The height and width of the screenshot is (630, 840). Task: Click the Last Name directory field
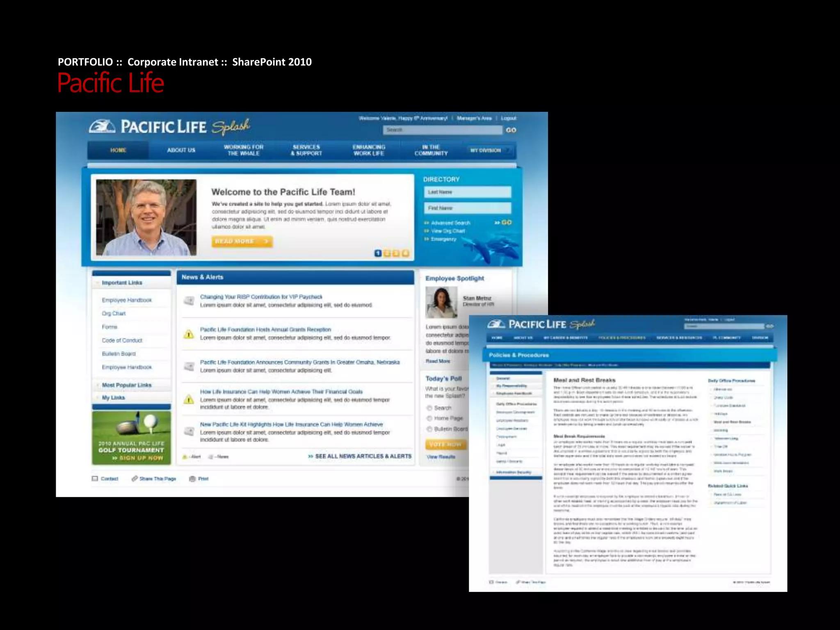pos(468,192)
